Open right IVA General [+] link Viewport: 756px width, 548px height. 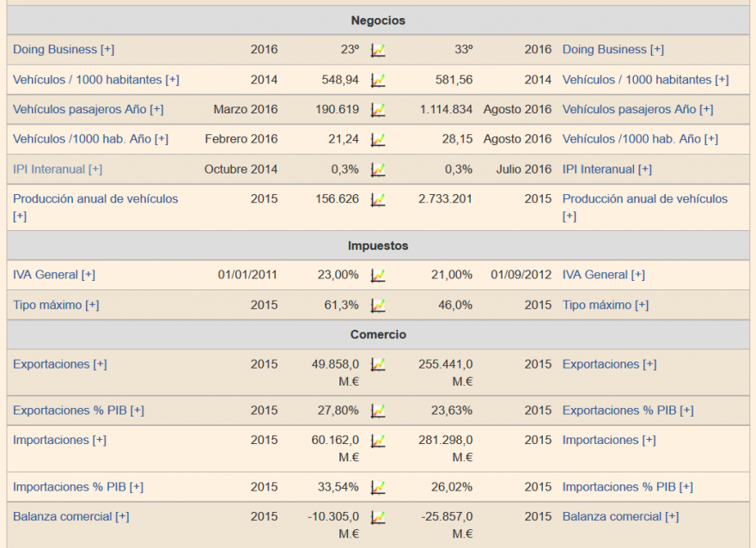(x=604, y=275)
